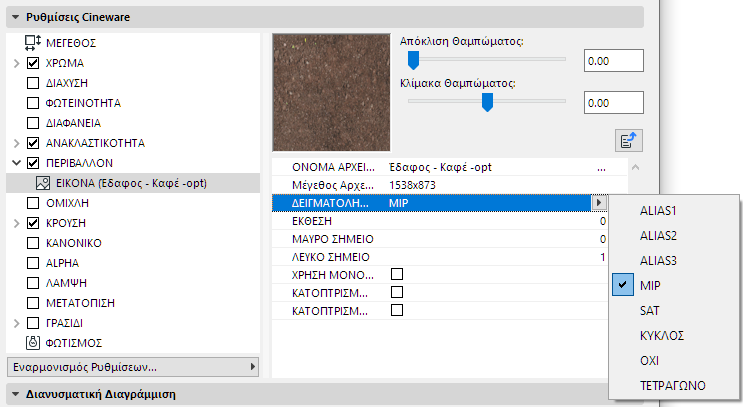Open the Εναρμονισμός Ρυθμίσεων menu button
Viewport: 743px width, 407px height.
click(133, 367)
